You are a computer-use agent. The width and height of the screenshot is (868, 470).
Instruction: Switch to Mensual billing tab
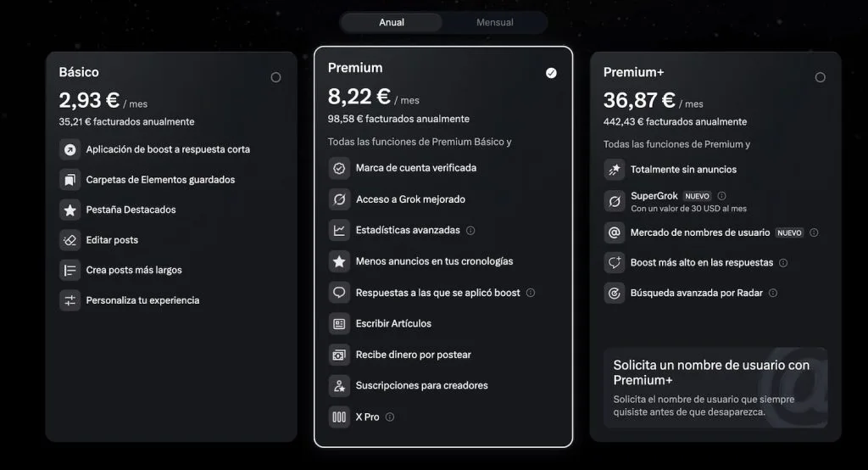tap(495, 22)
